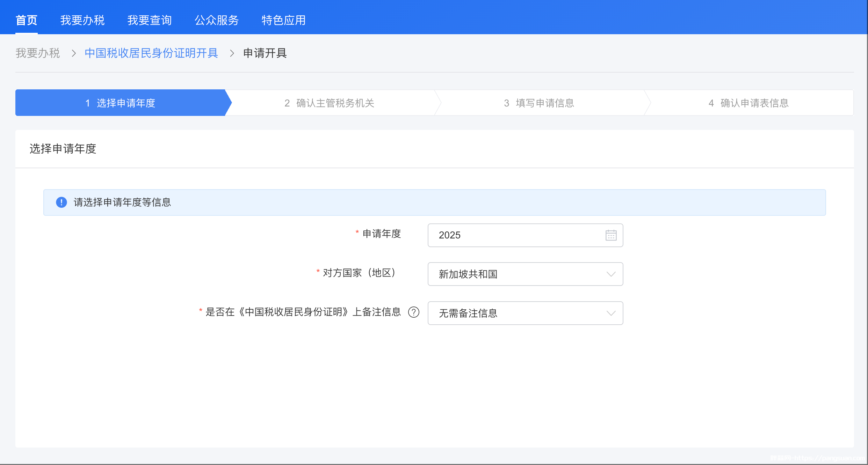Select step 1 选择申请年度
The width and height of the screenshot is (868, 465).
(x=121, y=103)
